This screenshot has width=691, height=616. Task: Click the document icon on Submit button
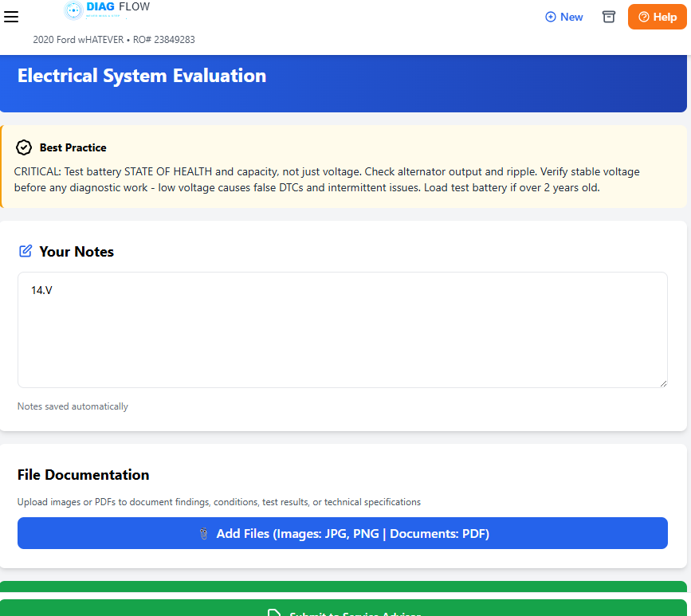(x=273, y=612)
